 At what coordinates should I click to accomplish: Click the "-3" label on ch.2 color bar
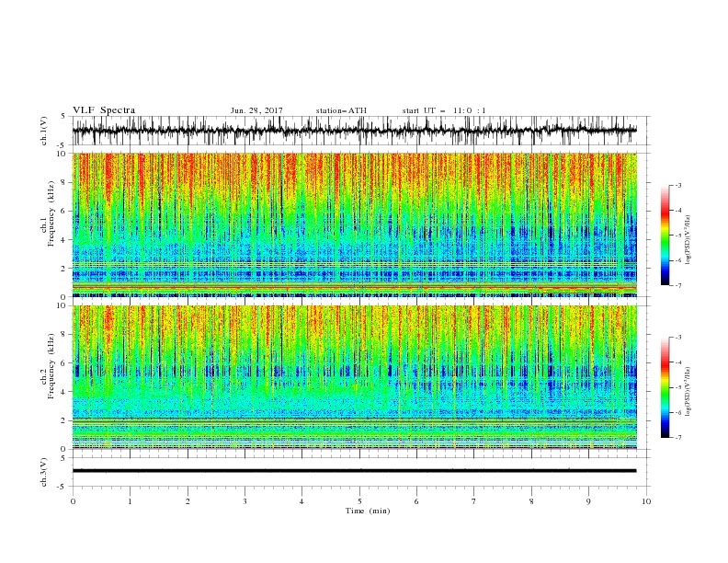click(677, 338)
